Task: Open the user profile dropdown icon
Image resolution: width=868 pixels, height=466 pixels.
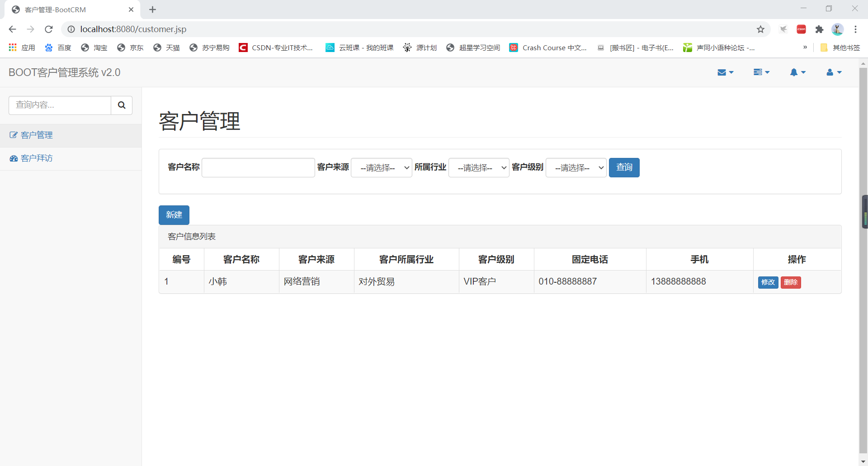Action: tap(834, 72)
